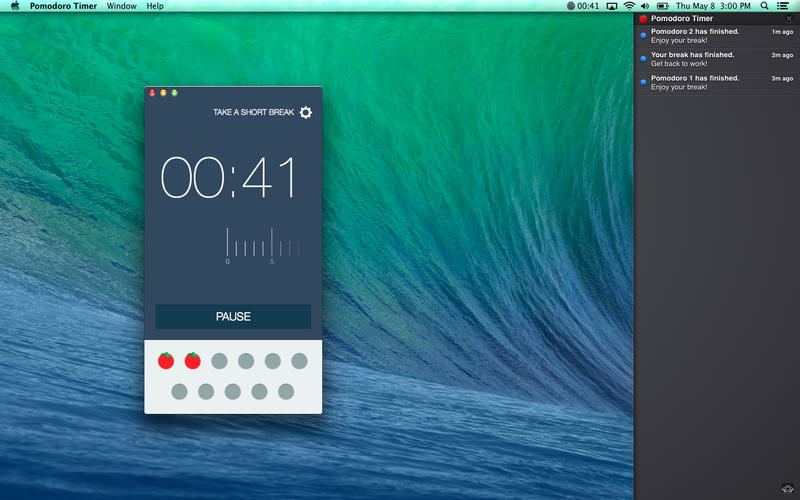The width and height of the screenshot is (800, 500).
Task: Clear Pomodoro Timer notifications with X
Action: tap(789, 19)
